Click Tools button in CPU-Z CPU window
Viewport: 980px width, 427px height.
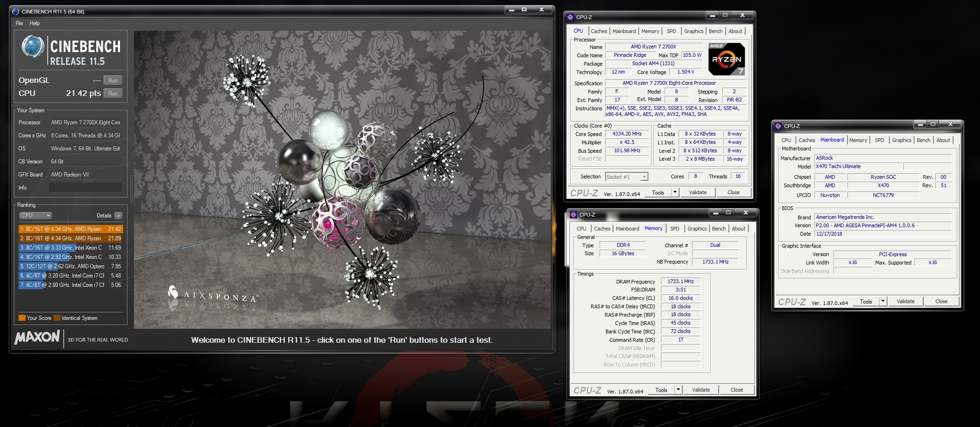coord(658,193)
